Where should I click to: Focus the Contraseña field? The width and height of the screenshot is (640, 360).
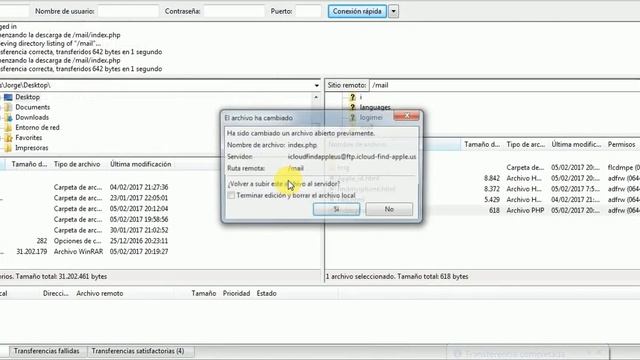[234, 11]
